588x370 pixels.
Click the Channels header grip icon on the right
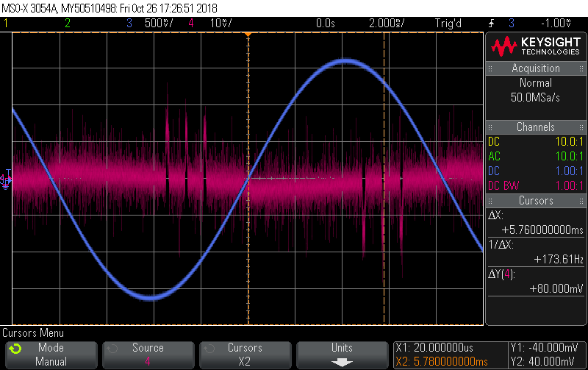point(581,127)
